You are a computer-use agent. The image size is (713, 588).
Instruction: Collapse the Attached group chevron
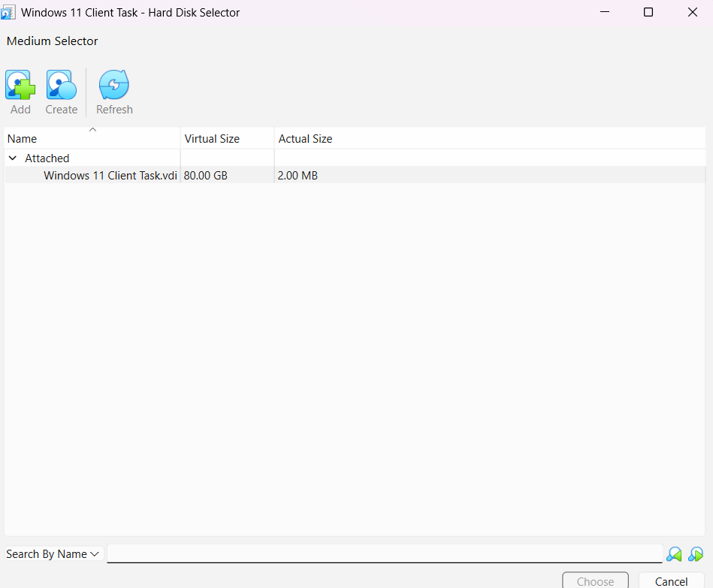click(x=13, y=158)
